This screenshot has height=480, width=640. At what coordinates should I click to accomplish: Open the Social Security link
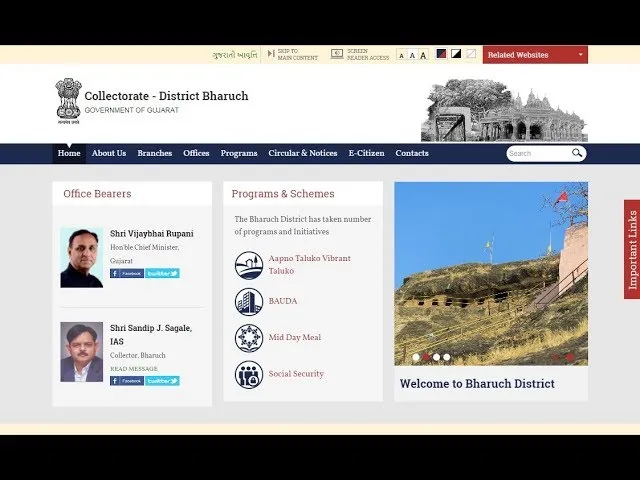296,374
